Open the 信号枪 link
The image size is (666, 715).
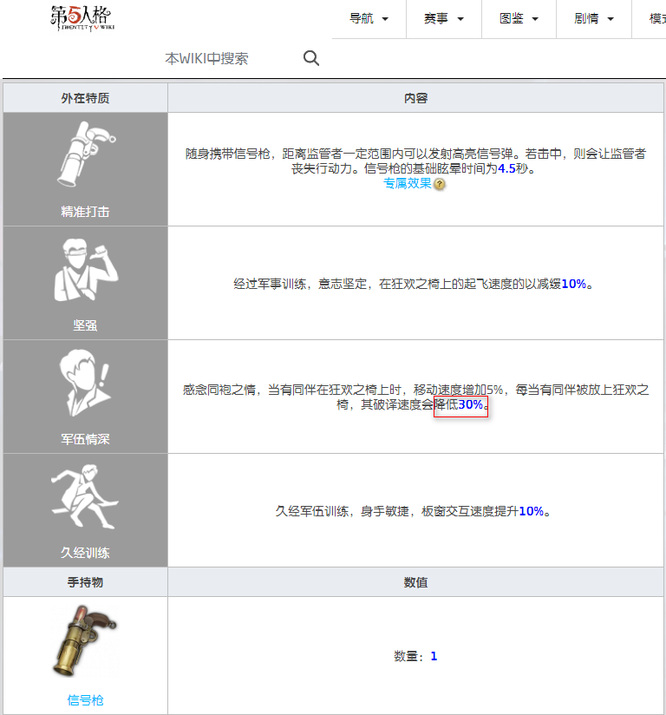point(85,700)
